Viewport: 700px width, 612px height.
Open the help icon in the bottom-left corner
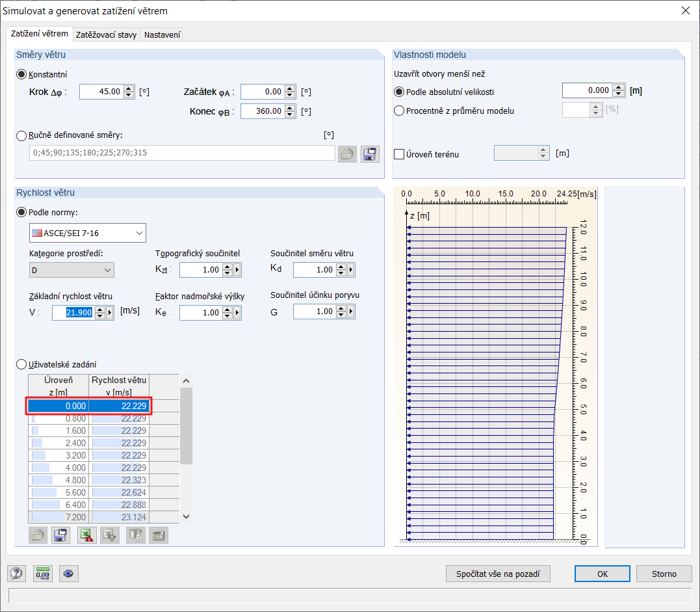(x=16, y=574)
